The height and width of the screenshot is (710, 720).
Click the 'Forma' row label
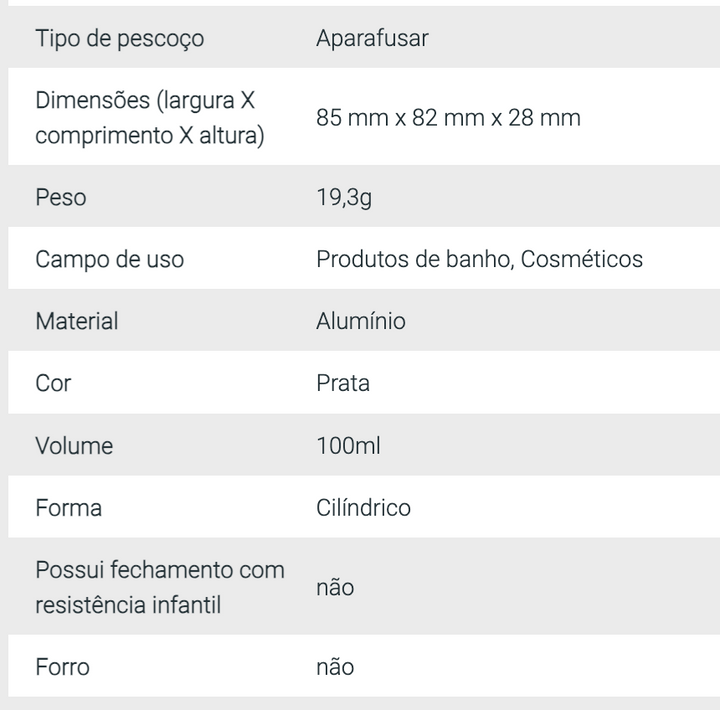coord(69,507)
